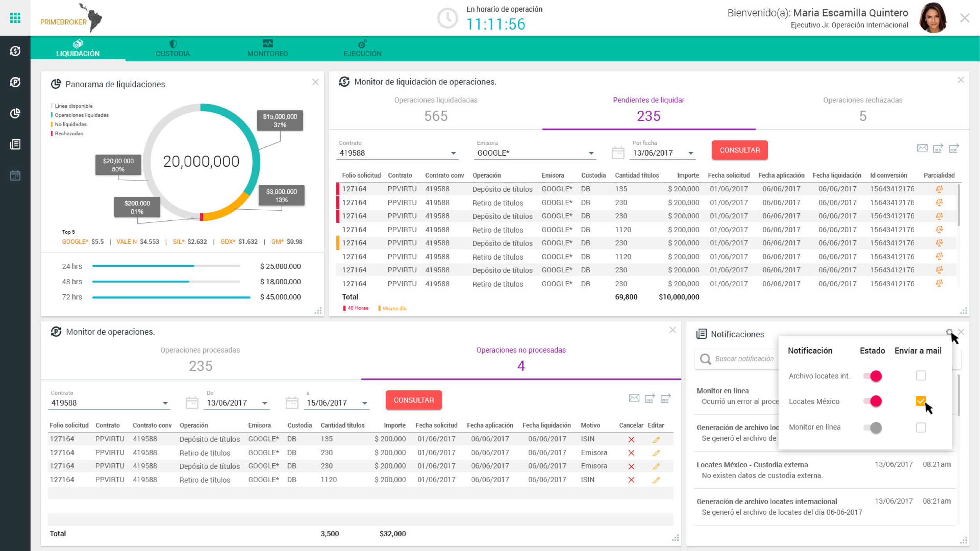The image size is (980, 551).
Task: Click the 48 hrs progress bar
Action: tap(166, 282)
